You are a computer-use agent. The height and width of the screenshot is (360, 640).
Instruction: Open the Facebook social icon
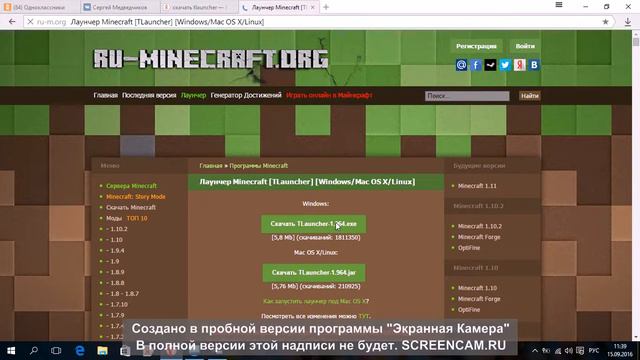tap(476, 65)
